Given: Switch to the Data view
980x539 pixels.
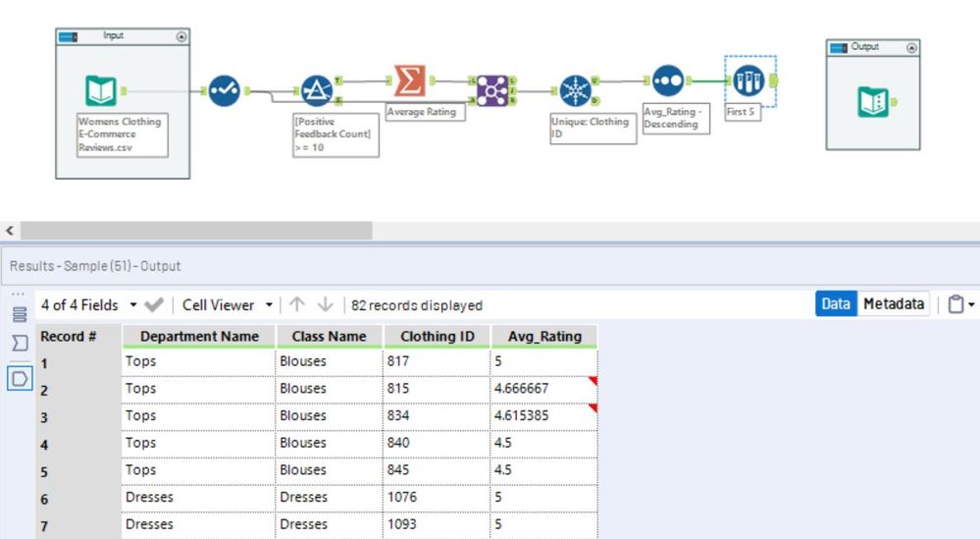Looking at the screenshot, I should pos(836,304).
